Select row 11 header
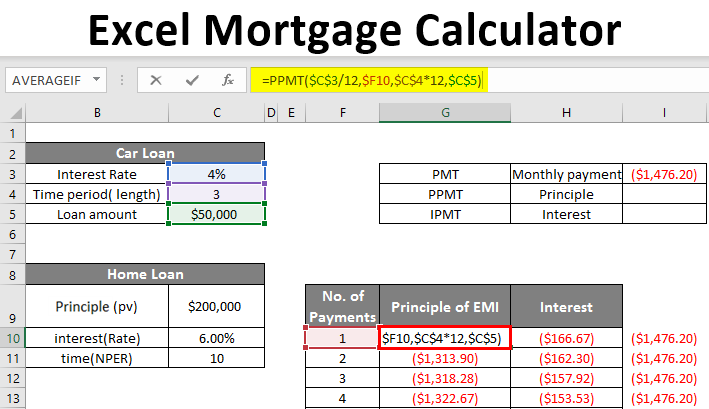The image size is (709, 409). (x=13, y=358)
